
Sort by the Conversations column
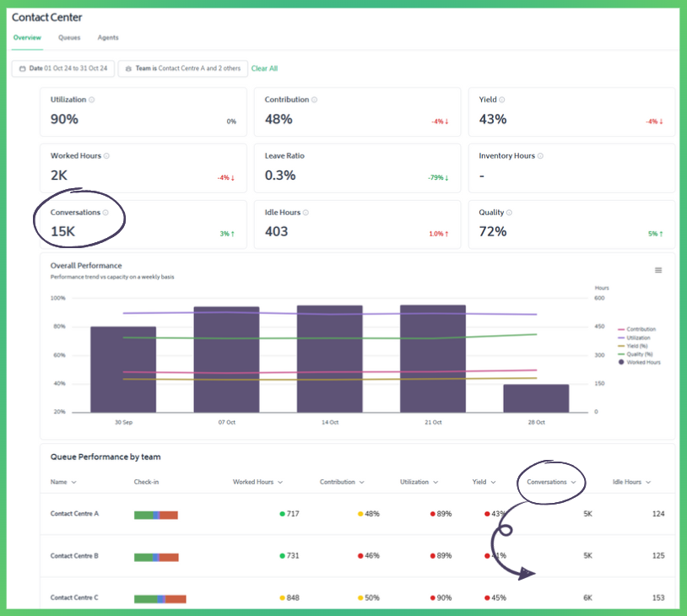pos(551,482)
